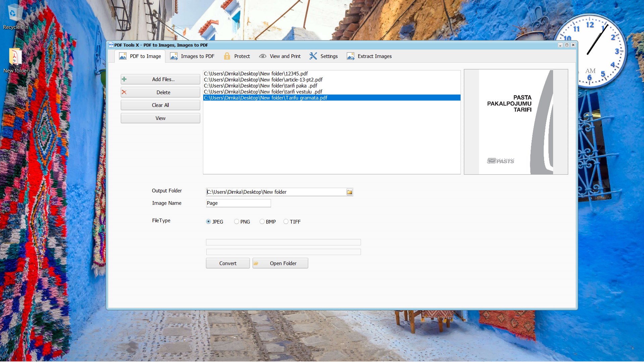Click the View and Print eye icon
Image resolution: width=644 pixels, height=362 pixels.
tap(263, 56)
